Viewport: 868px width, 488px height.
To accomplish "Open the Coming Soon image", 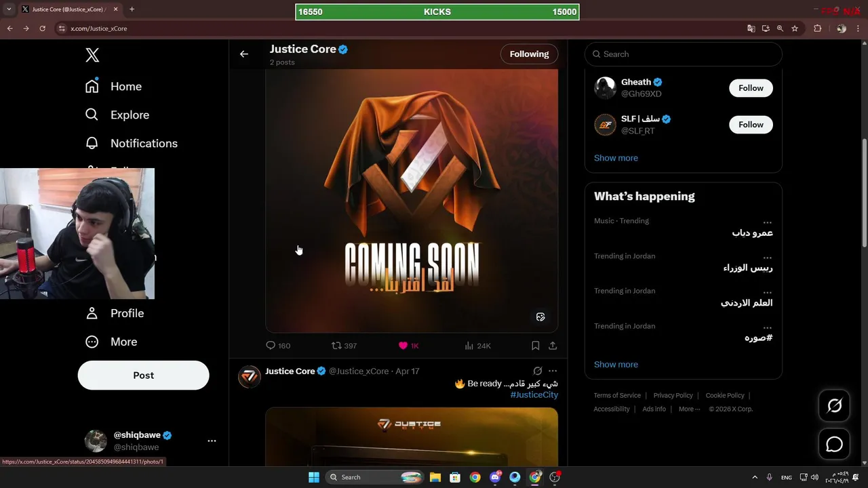I will point(412,201).
